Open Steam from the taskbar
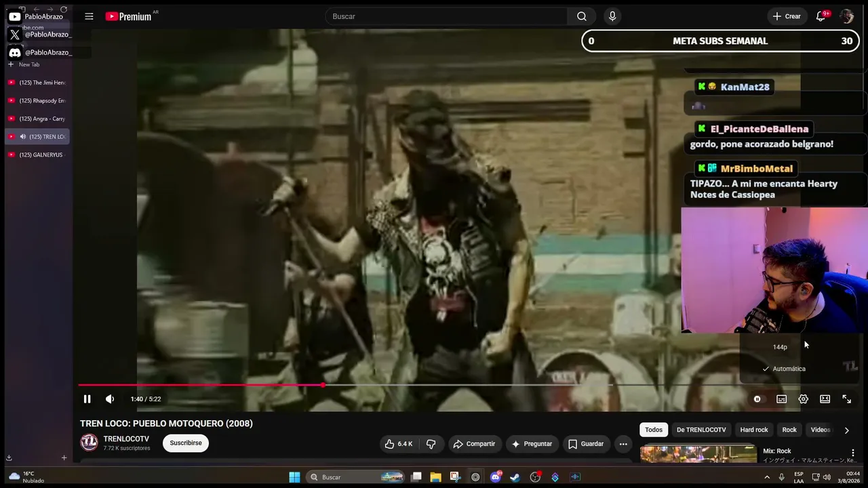Screen dimensions: 868x488 [x=515, y=477]
